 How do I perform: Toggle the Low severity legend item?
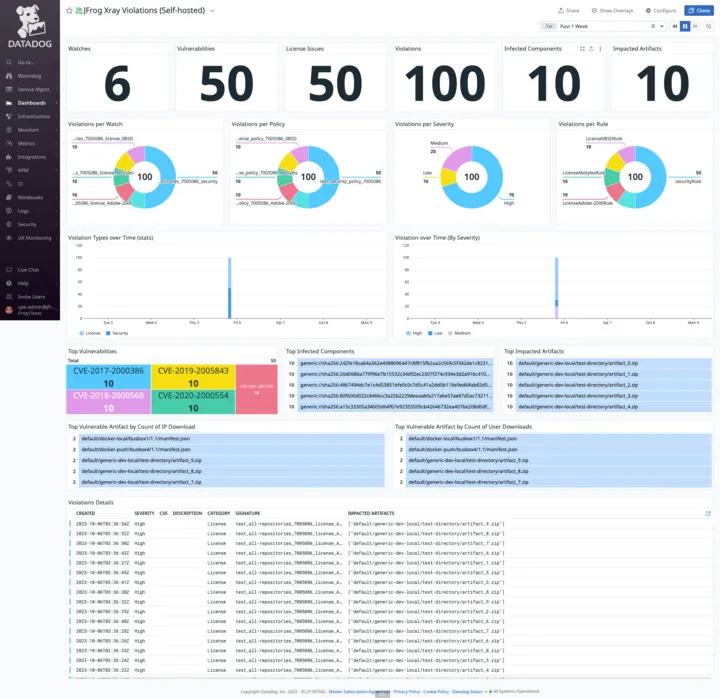click(435, 333)
